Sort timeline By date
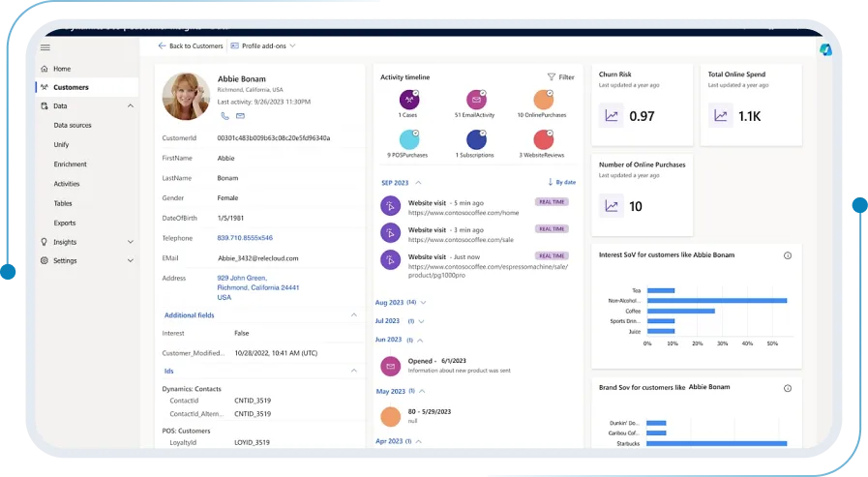 562,182
